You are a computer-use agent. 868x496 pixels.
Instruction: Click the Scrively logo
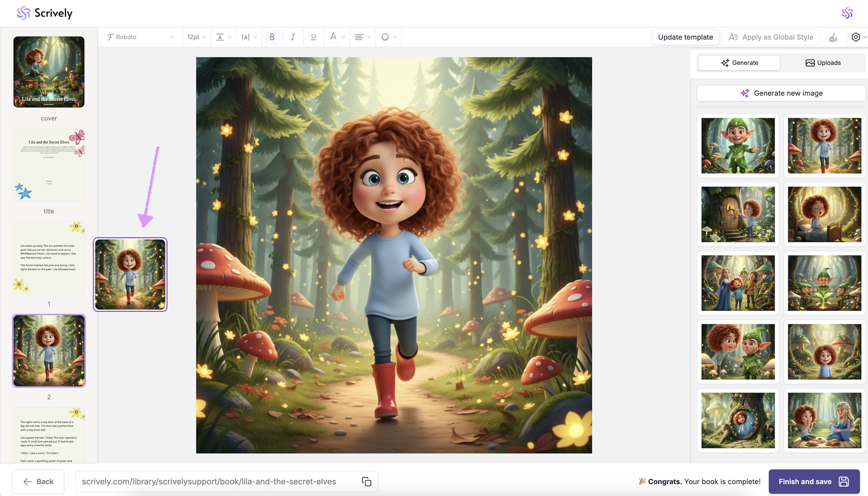pyautogui.click(x=45, y=13)
